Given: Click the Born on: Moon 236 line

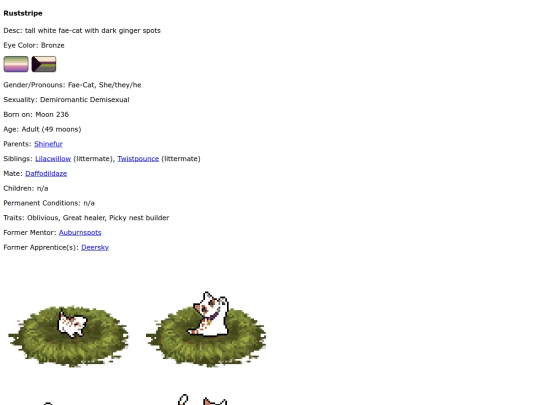Looking at the screenshot, I should tap(36, 114).
